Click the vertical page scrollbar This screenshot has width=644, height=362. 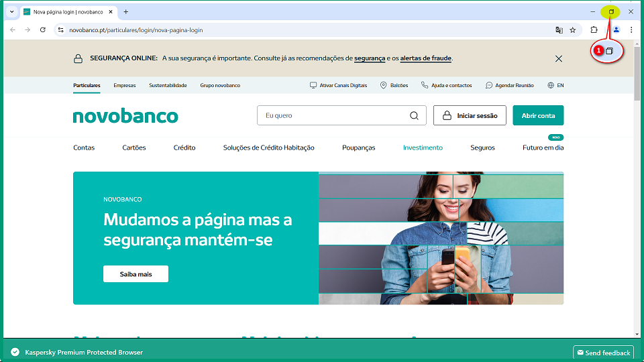[x=637, y=74]
